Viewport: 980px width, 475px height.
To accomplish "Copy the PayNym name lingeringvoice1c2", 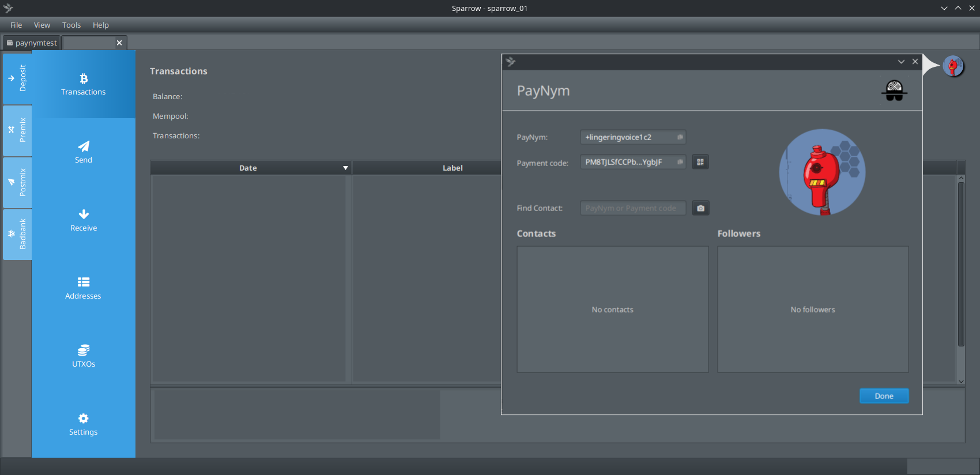I will [680, 137].
